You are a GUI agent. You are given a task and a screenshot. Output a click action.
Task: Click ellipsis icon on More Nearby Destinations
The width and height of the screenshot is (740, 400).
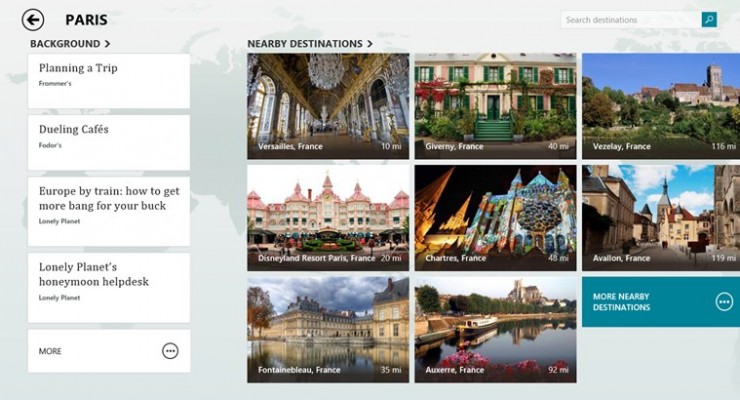(x=724, y=302)
